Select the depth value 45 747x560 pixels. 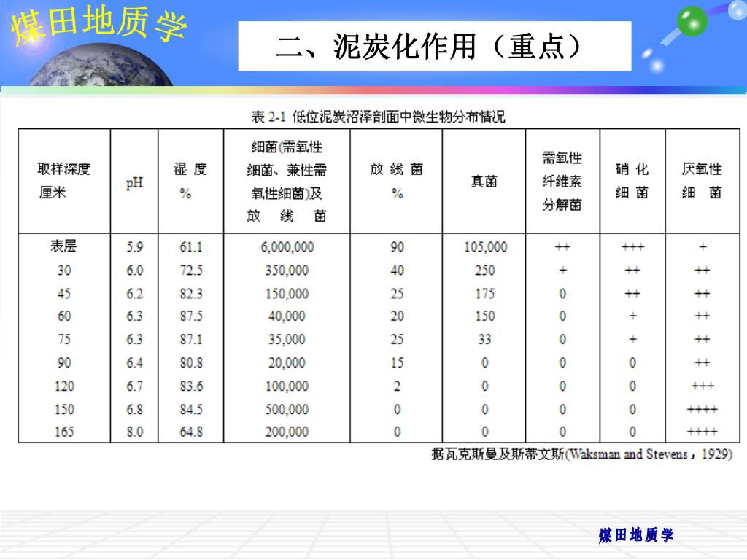tap(64, 294)
